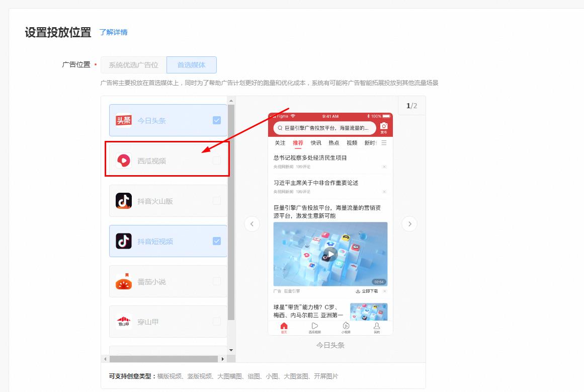
Task: Dismiss the 习近平主席 news item with its x
Action: (384, 192)
